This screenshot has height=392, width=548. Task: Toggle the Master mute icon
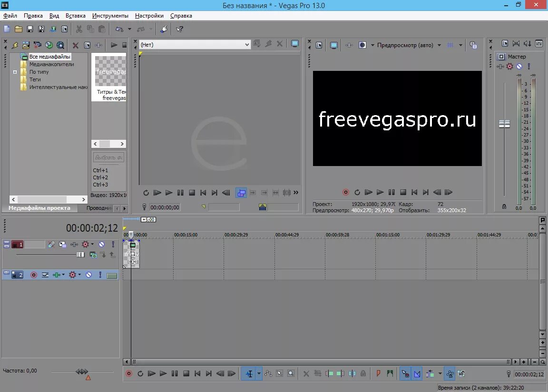519,67
